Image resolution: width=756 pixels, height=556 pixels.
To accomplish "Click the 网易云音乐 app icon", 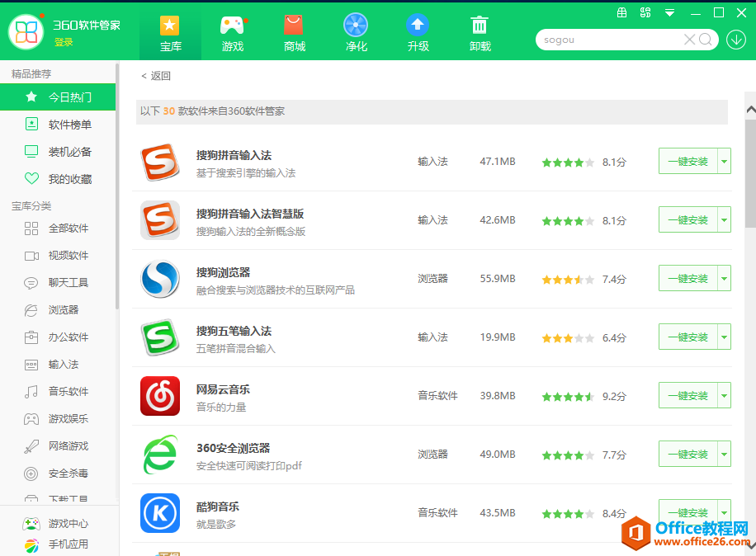I will click(160, 396).
